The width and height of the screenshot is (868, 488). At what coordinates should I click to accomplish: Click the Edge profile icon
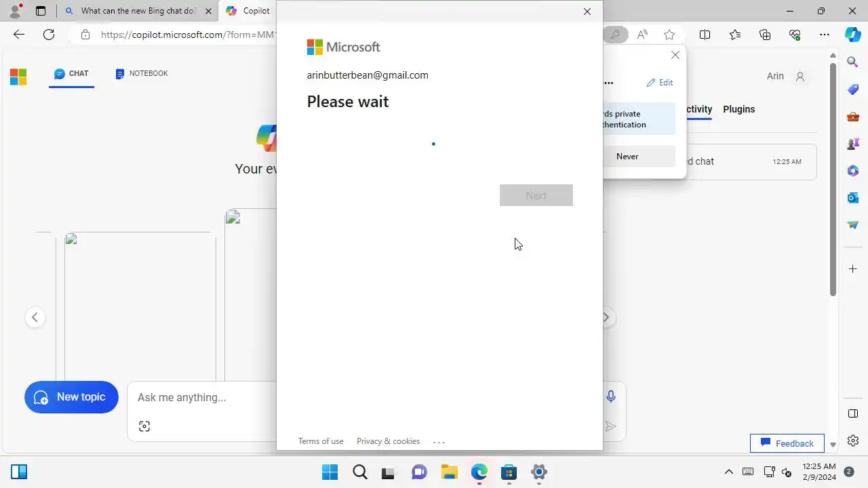(x=15, y=11)
